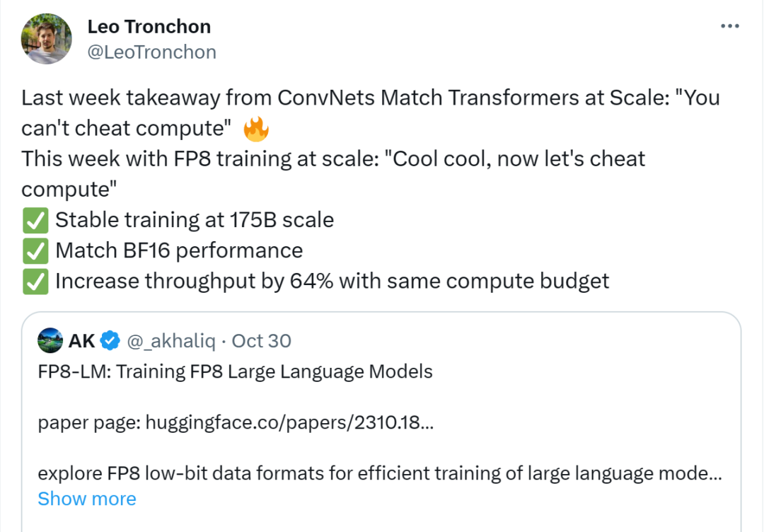Click green checkmark beside "Match BF16 performance"
764x532 pixels.
34,250
